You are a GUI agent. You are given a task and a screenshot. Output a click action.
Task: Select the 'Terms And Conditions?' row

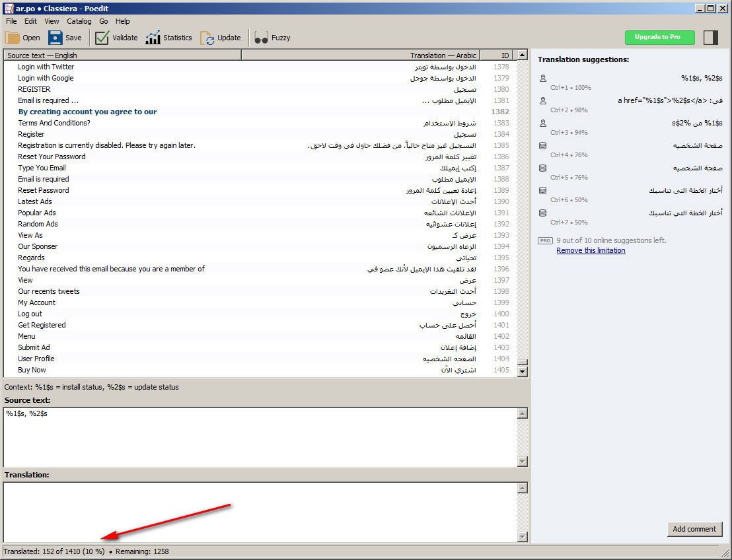[x=260, y=123]
